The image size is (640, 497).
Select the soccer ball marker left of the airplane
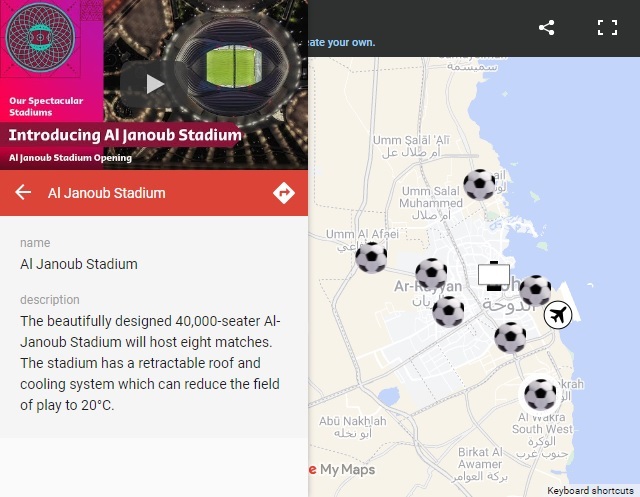pos(510,337)
